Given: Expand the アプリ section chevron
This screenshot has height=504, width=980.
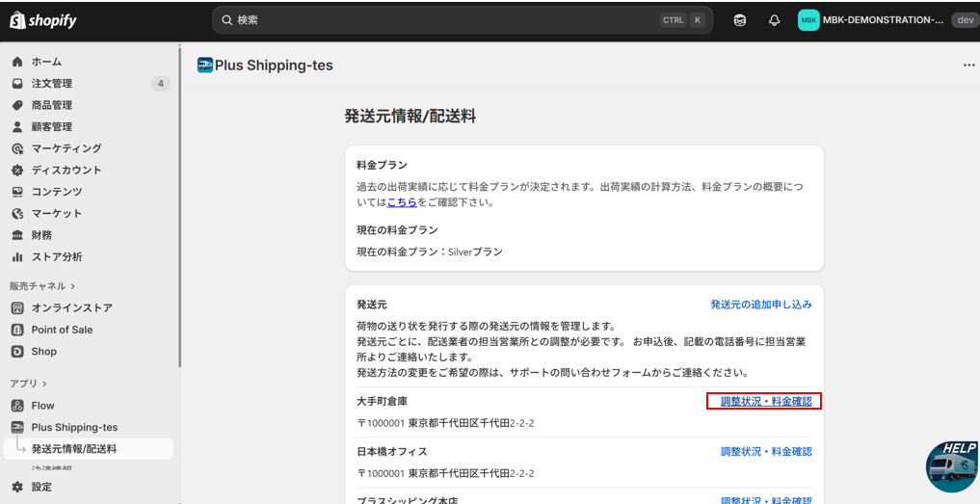Looking at the screenshot, I should 45,384.
